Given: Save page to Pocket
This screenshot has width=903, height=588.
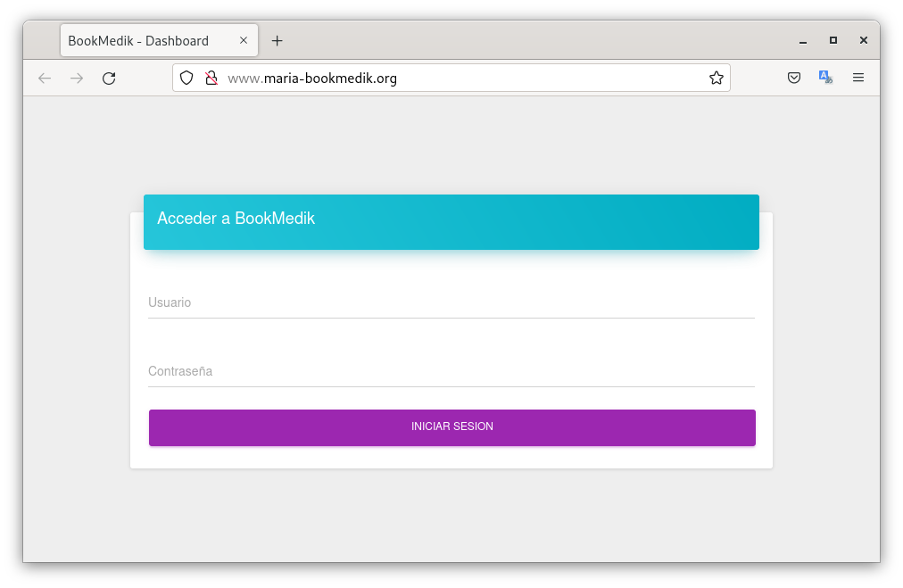Looking at the screenshot, I should tap(793, 79).
